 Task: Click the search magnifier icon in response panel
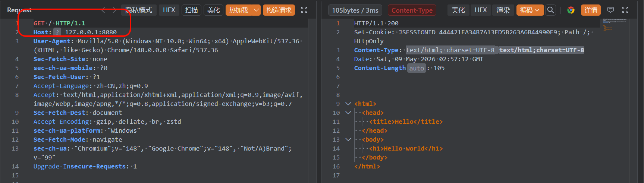(x=550, y=10)
